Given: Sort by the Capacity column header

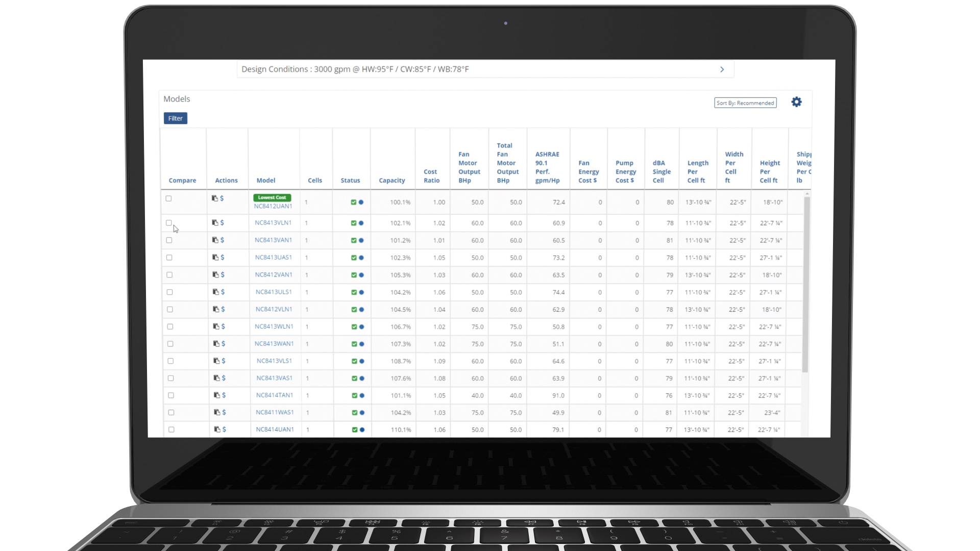Looking at the screenshot, I should [391, 181].
